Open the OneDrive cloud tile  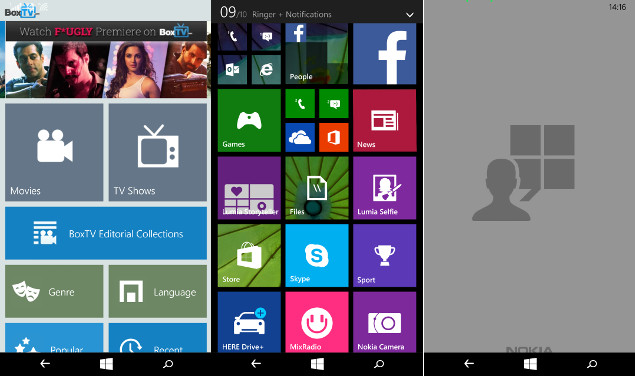tap(300, 137)
